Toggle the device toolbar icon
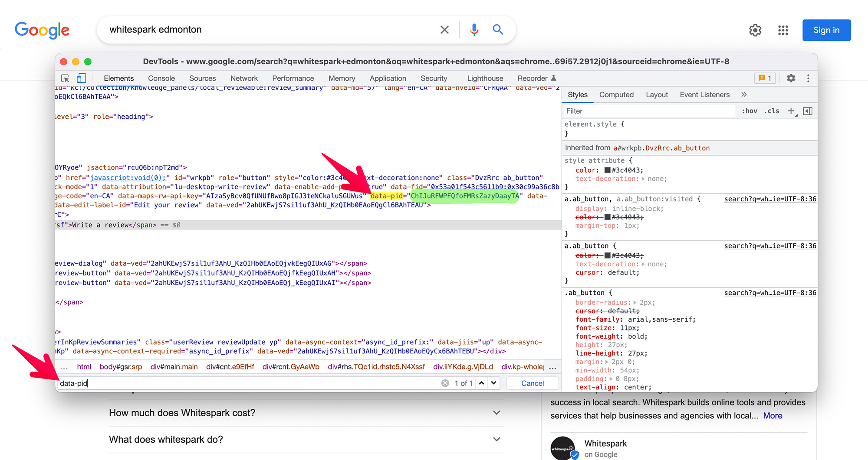The width and height of the screenshot is (868, 460). (81, 78)
